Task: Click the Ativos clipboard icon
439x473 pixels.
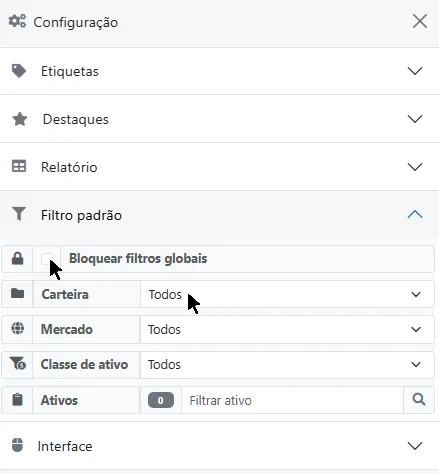Action: pyautogui.click(x=17, y=399)
